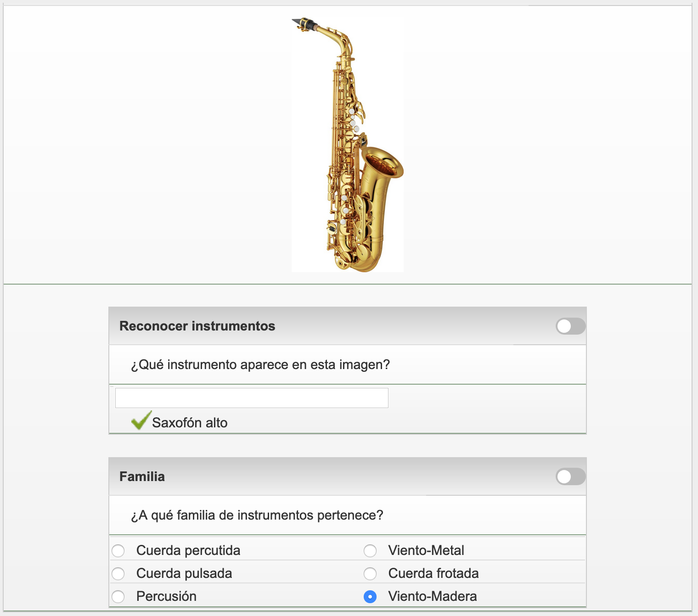698x616 pixels.
Task: Click the saxophone image
Action: coord(348,145)
